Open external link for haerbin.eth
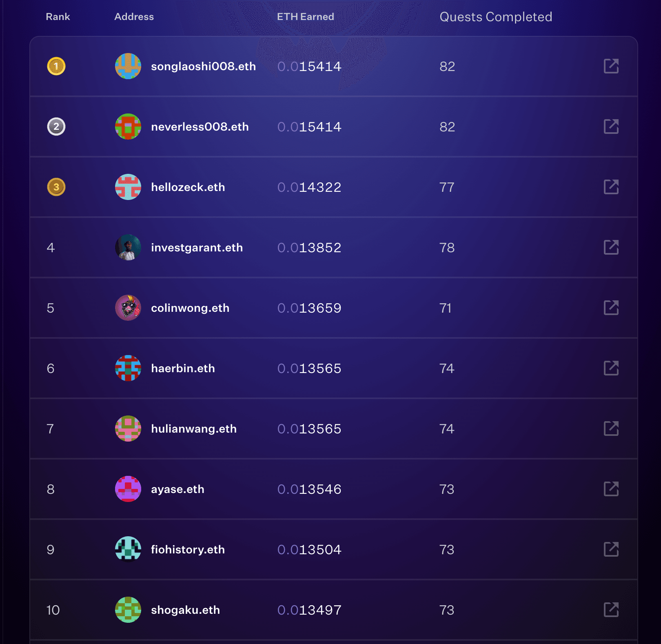This screenshot has height=644, width=661. tap(611, 368)
